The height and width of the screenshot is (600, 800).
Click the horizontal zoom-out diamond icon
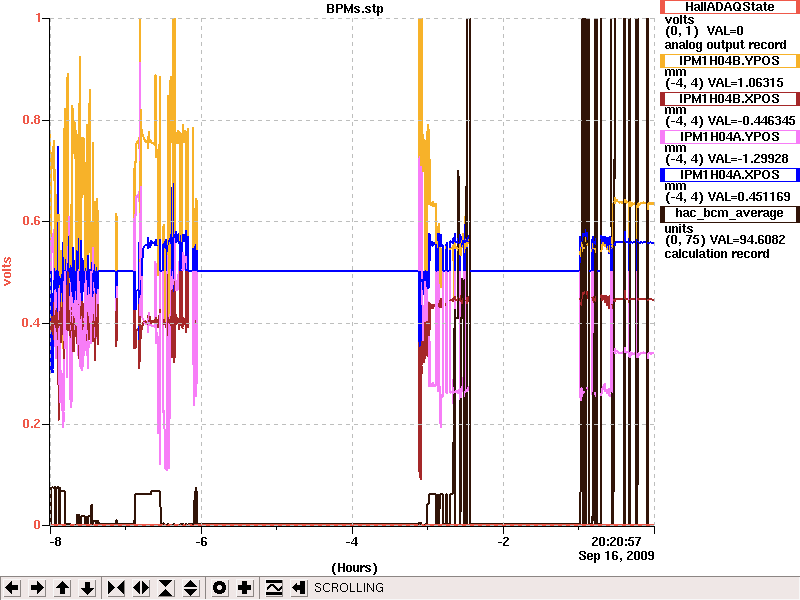pyautogui.click(x=141, y=588)
